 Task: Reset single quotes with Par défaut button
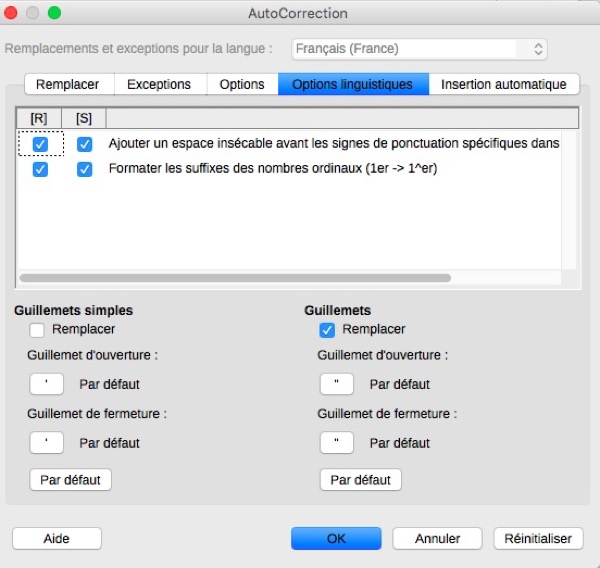[x=70, y=480]
